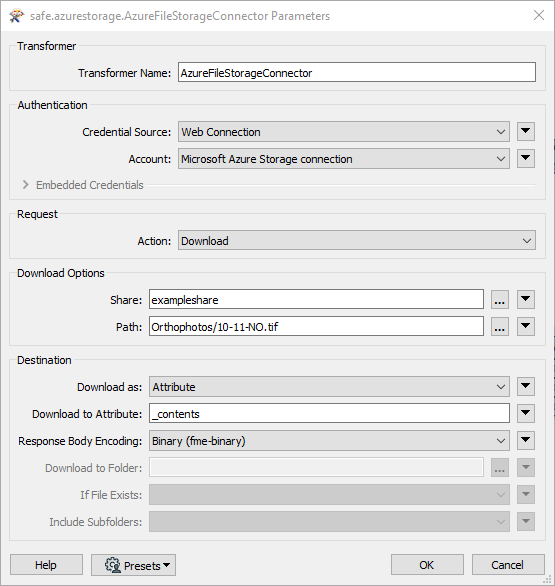Image resolution: width=555 pixels, height=586 pixels.
Task: Click the Cancel button
Action: click(508, 565)
